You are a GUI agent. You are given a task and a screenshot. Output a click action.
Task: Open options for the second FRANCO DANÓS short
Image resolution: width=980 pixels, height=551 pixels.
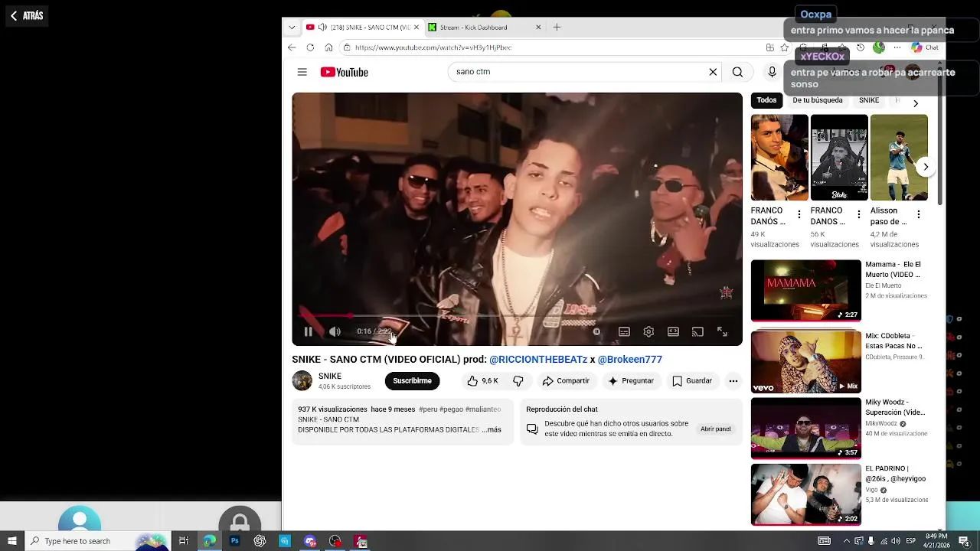pyautogui.click(x=859, y=214)
